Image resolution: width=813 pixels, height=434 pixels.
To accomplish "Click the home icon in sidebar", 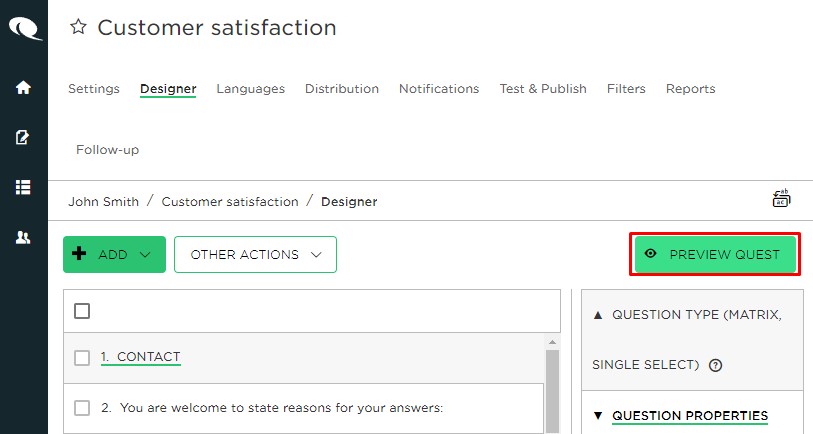I will tap(23, 88).
